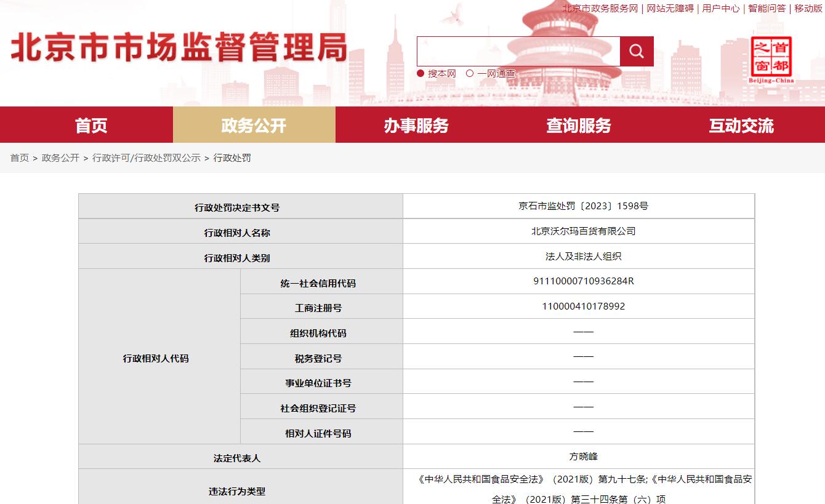
Task: Click the value 法人及非法人组织
Action: pyautogui.click(x=583, y=256)
